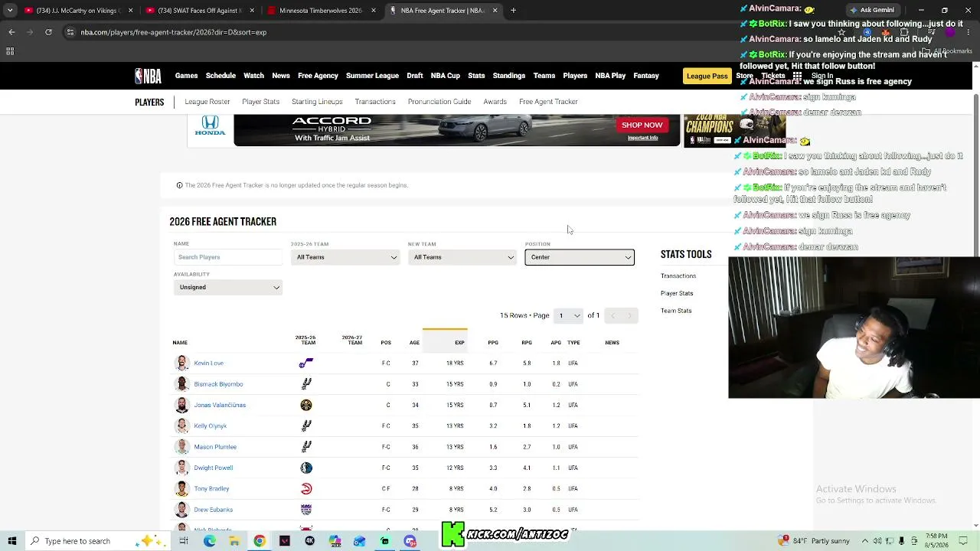Click Kevin Love's headshot thumbnail

tap(182, 364)
